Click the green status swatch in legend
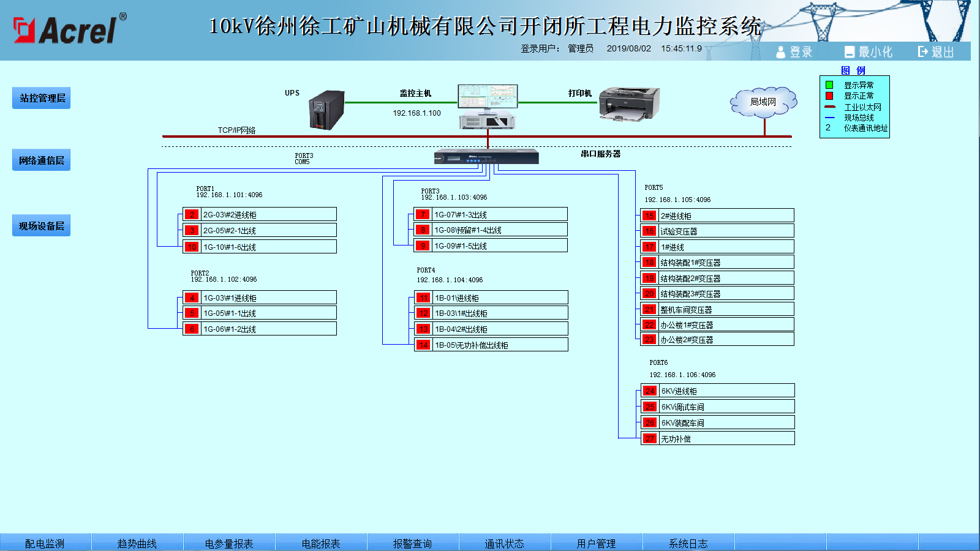Viewport: 980px width, 551px height. pos(829,85)
